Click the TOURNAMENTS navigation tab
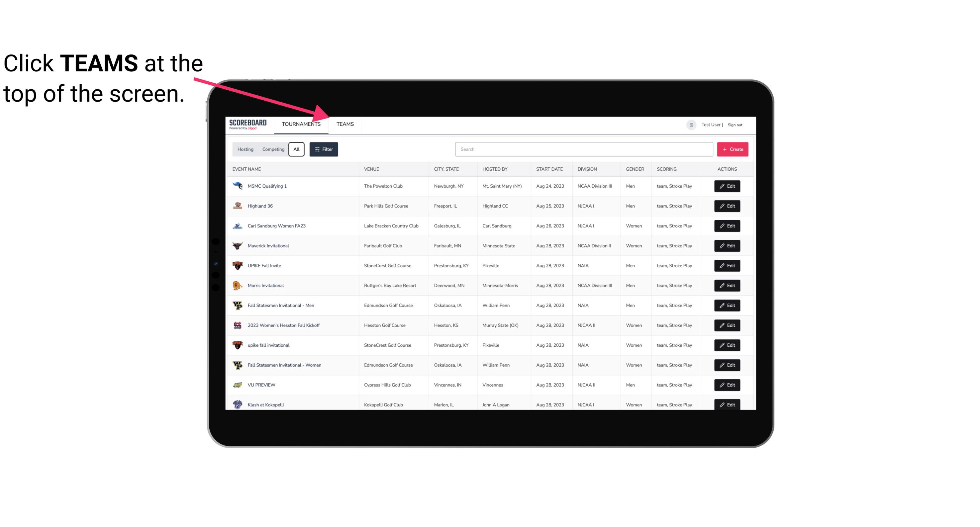The height and width of the screenshot is (527, 980). 301,124
